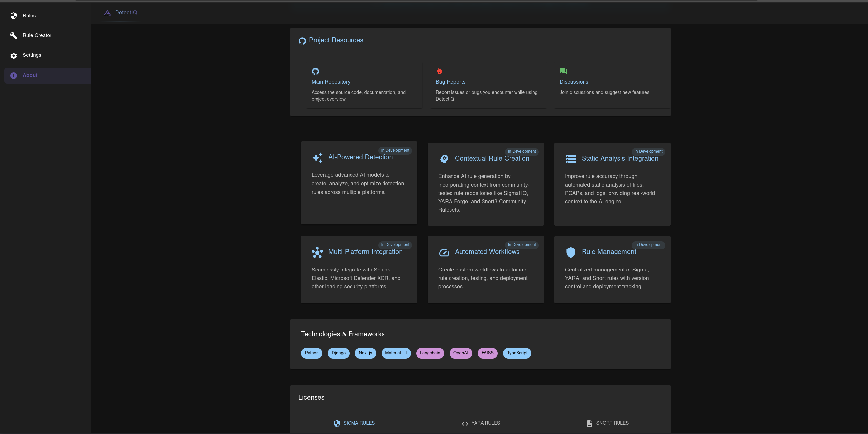Image resolution: width=868 pixels, height=434 pixels.
Task: Click the red Bug Reports icon
Action: coord(439,71)
